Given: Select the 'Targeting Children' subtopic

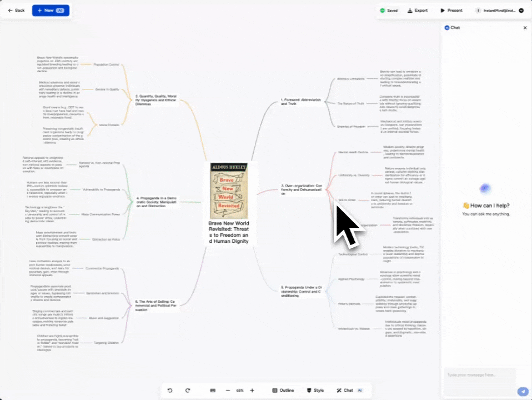Looking at the screenshot, I should (106, 343).
